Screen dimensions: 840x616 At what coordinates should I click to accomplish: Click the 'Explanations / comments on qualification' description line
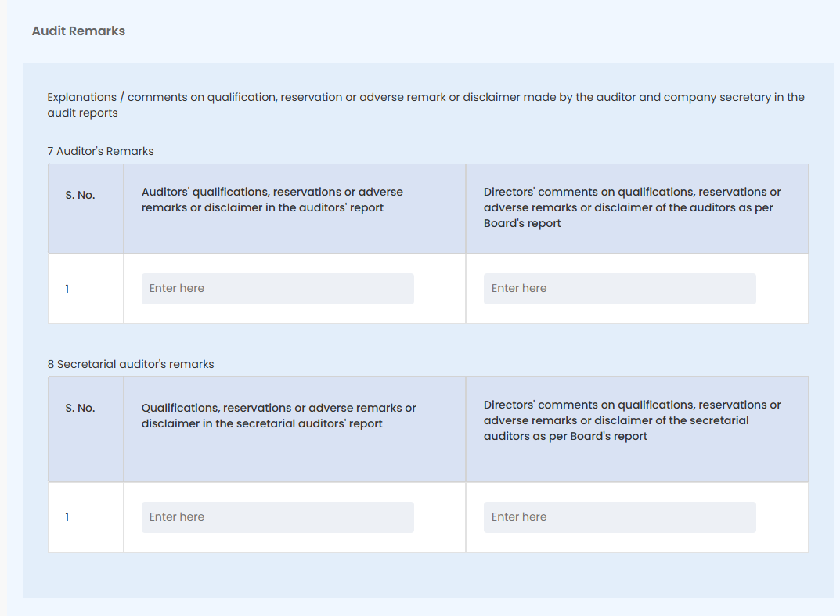coord(425,98)
